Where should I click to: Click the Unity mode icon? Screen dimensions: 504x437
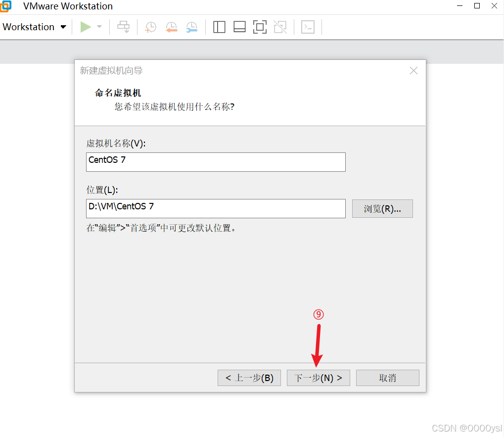[280, 27]
